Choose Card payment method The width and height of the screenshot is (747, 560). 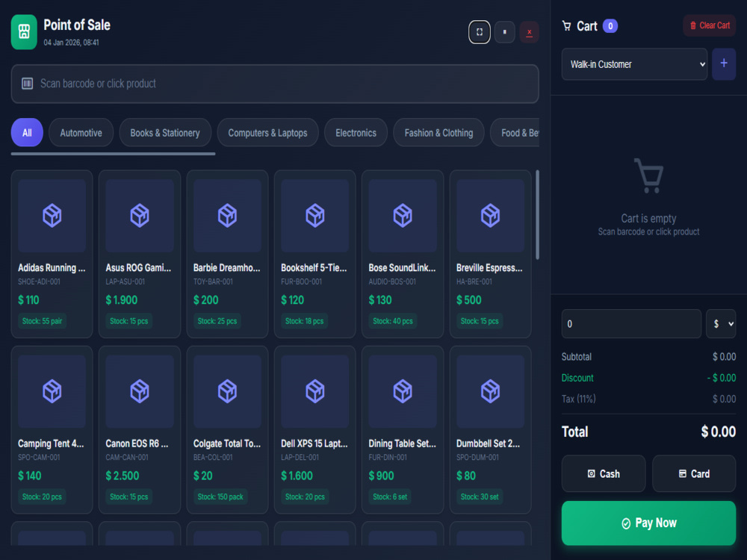click(x=694, y=474)
